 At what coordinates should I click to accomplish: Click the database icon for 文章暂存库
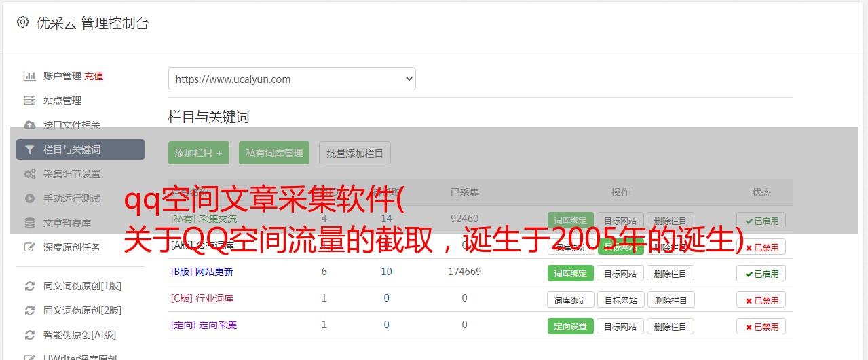point(29,223)
